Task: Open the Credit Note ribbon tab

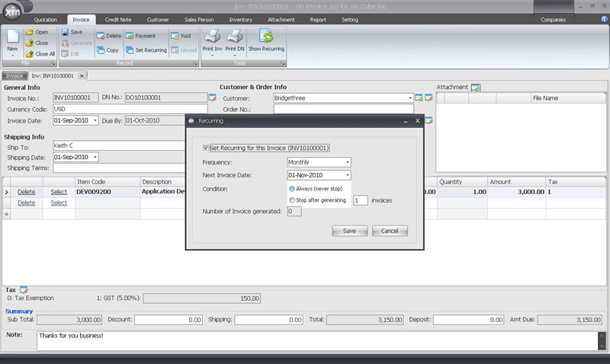Action: pyautogui.click(x=118, y=20)
